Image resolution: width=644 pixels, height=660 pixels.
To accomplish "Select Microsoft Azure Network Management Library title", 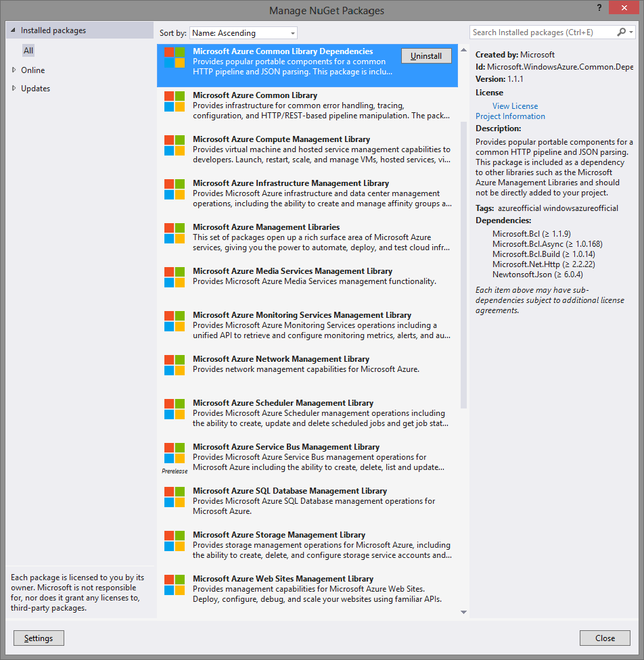I will pyautogui.click(x=281, y=359).
